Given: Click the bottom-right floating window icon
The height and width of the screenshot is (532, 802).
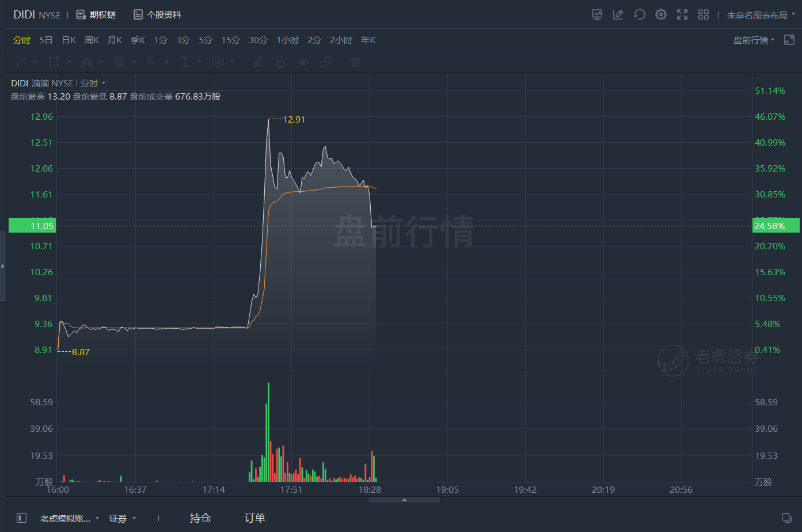Looking at the screenshot, I should point(786,518).
